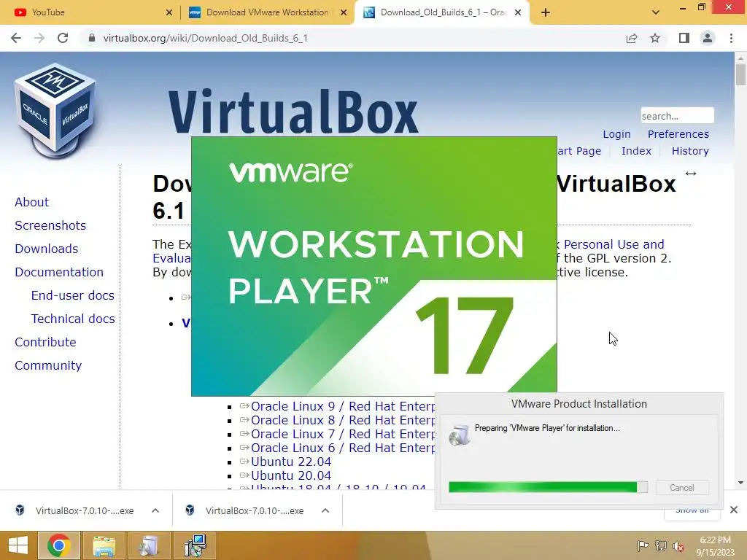Click the Login link
Viewport: 747px width, 560px height.
click(x=616, y=134)
